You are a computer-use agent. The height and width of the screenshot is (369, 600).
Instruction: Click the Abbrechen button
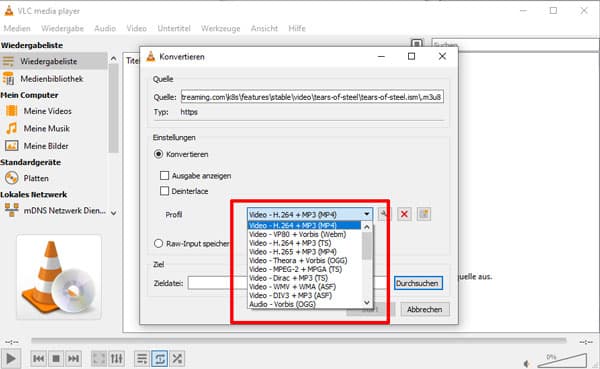tap(425, 309)
